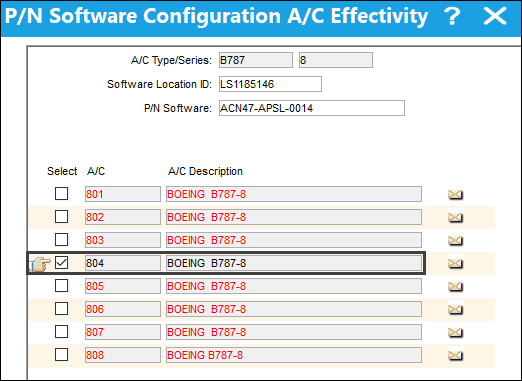Open the envelope note icon for aircraft 804

(x=455, y=263)
